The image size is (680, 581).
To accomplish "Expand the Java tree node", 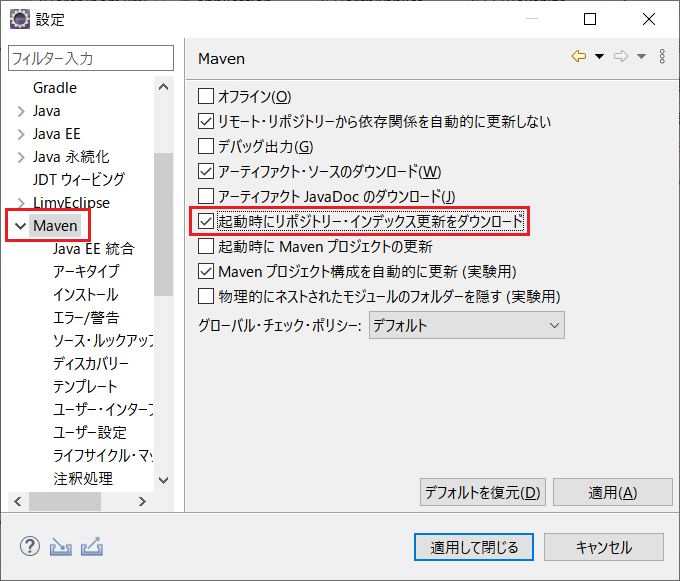I will tap(21, 111).
